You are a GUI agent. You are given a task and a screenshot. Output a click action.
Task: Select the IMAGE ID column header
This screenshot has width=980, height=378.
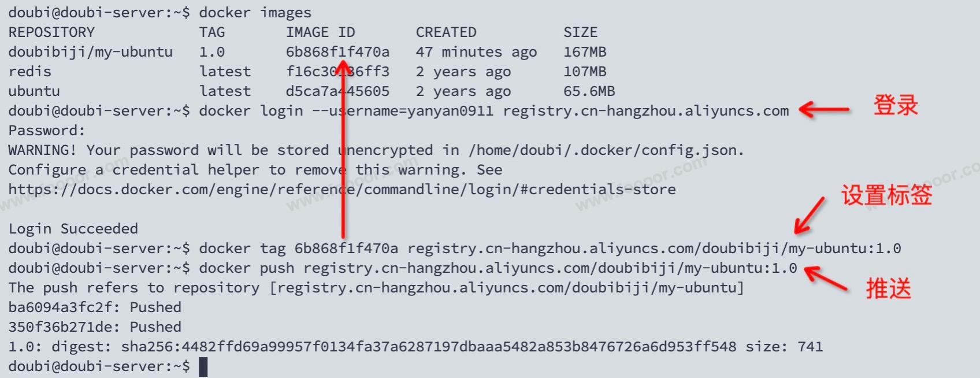(320, 32)
